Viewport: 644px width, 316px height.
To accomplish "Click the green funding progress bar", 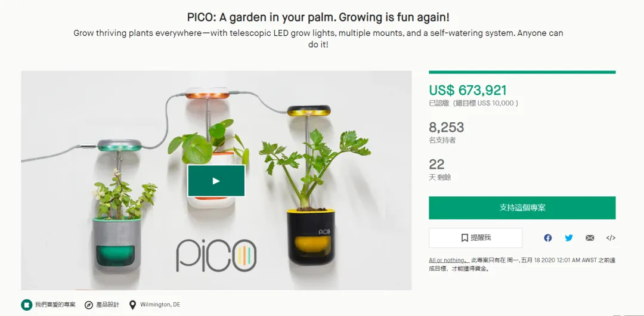I will (522, 72).
